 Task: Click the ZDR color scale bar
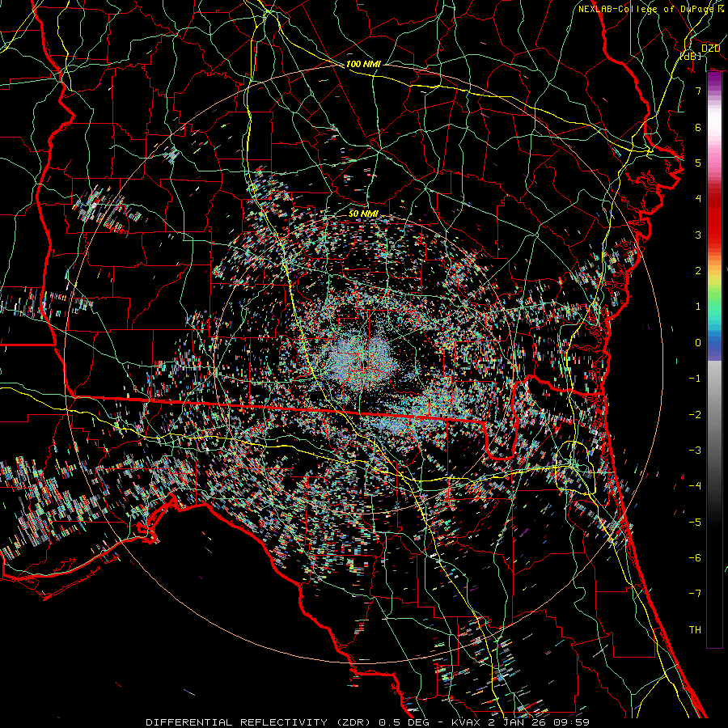click(x=714, y=359)
